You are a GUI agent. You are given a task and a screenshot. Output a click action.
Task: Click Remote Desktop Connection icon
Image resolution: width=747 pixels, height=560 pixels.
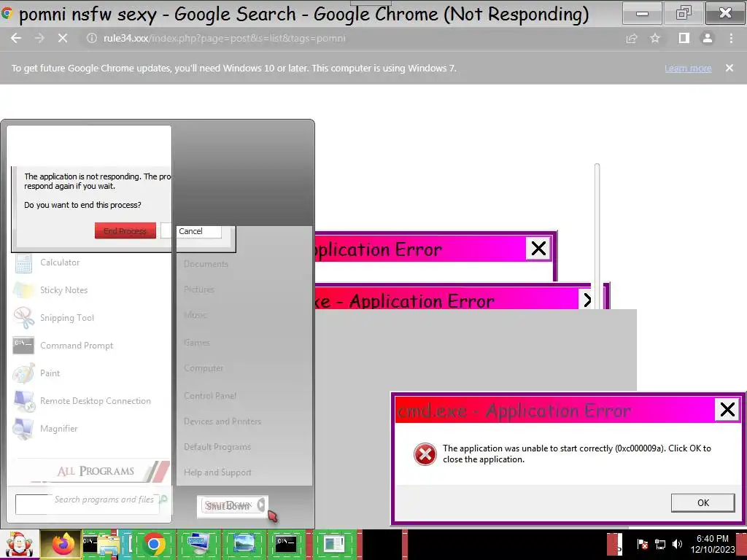click(x=24, y=401)
